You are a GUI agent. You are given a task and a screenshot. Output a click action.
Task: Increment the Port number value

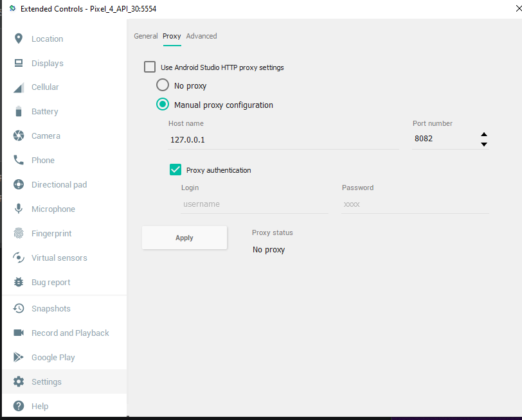(483, 135)
